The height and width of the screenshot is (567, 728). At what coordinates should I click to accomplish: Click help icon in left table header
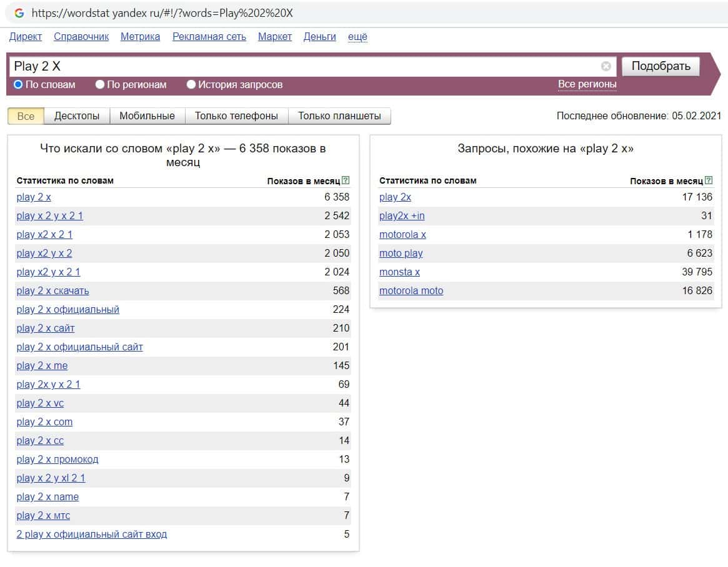coord(346,181)
